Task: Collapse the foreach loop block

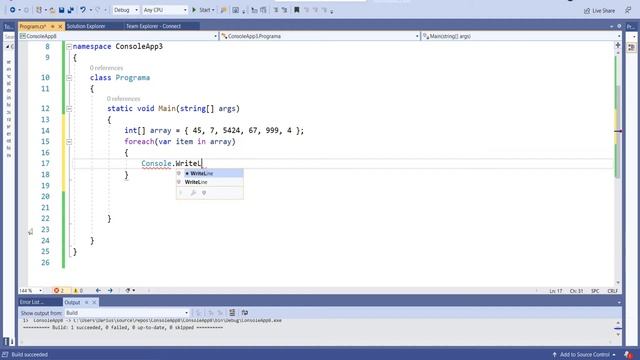Action: (x=69, y=142)
